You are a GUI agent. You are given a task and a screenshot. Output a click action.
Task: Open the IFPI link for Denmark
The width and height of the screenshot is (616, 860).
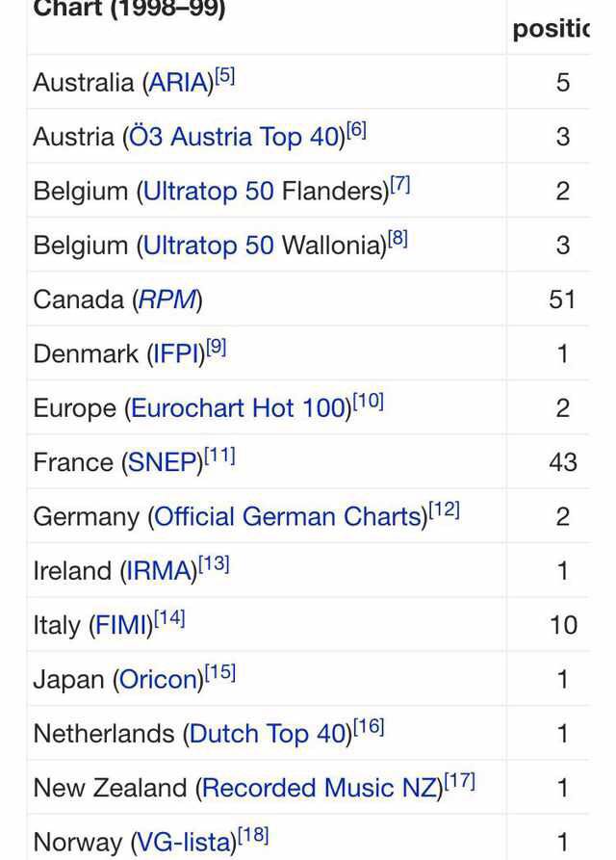(x=176, y=354)
